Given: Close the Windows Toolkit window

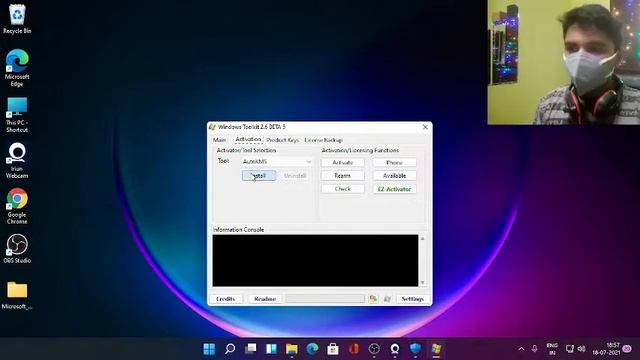Looking at the screenshot, I should (425, 127).
